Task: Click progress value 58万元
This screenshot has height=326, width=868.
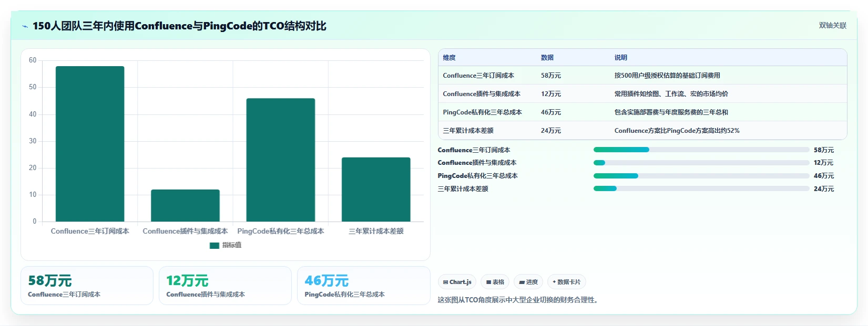Action: click(x=824, y=150)
